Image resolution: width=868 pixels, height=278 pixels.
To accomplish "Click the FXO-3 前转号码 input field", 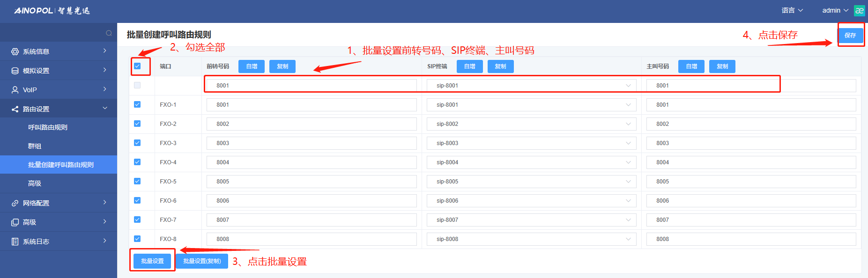I will 312,143.
